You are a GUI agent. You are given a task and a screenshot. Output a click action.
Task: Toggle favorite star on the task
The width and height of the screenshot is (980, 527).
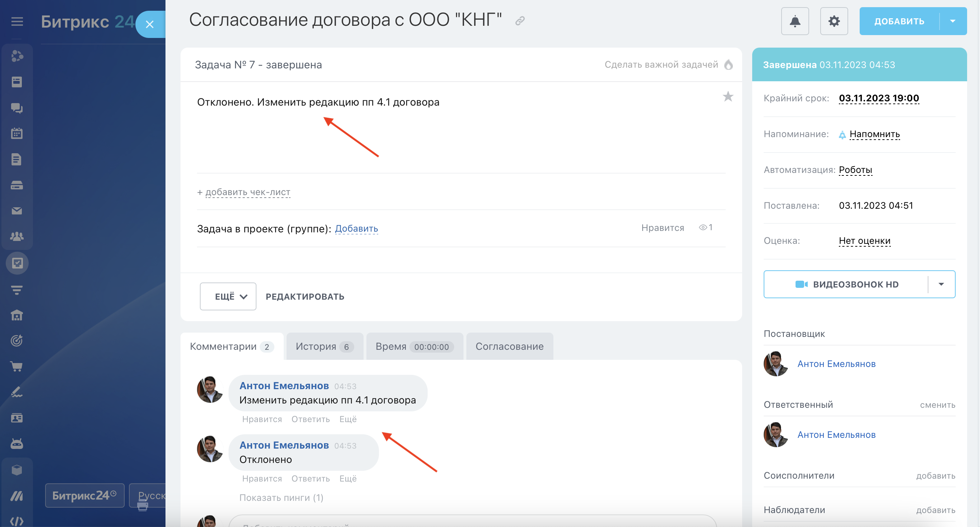[x=727, y=97]
